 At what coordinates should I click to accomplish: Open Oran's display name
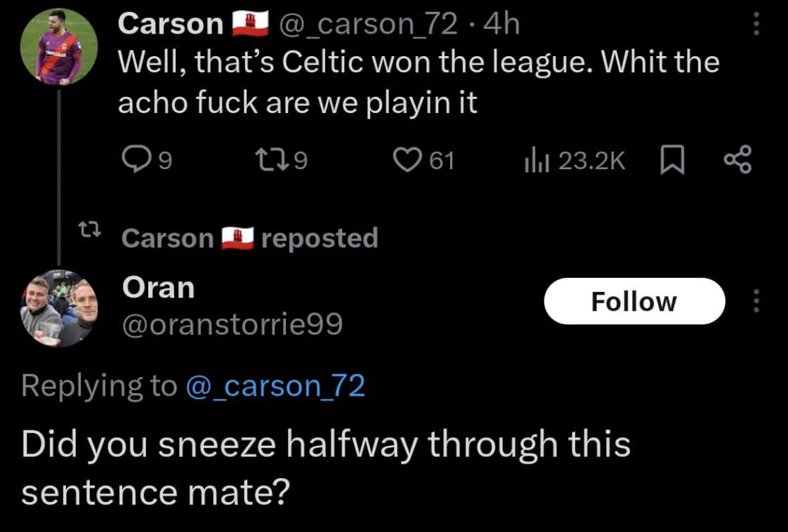click(158, 286)
